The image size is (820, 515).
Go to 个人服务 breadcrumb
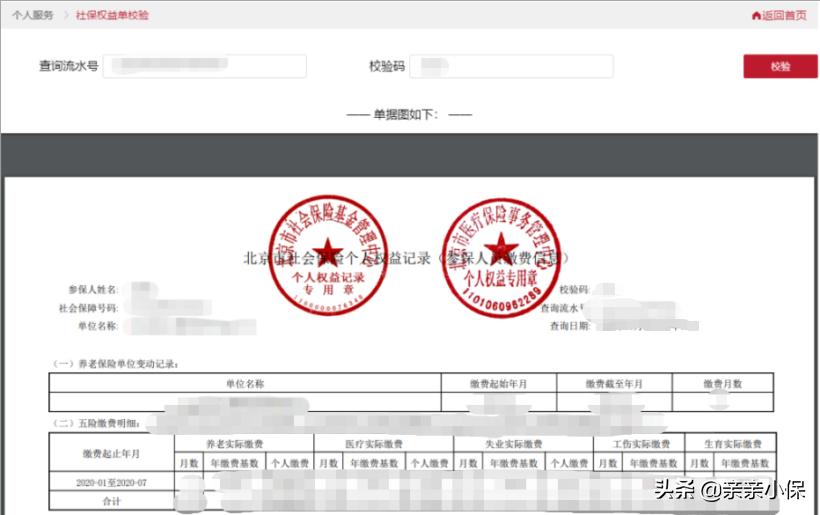(x=33, y=15)
